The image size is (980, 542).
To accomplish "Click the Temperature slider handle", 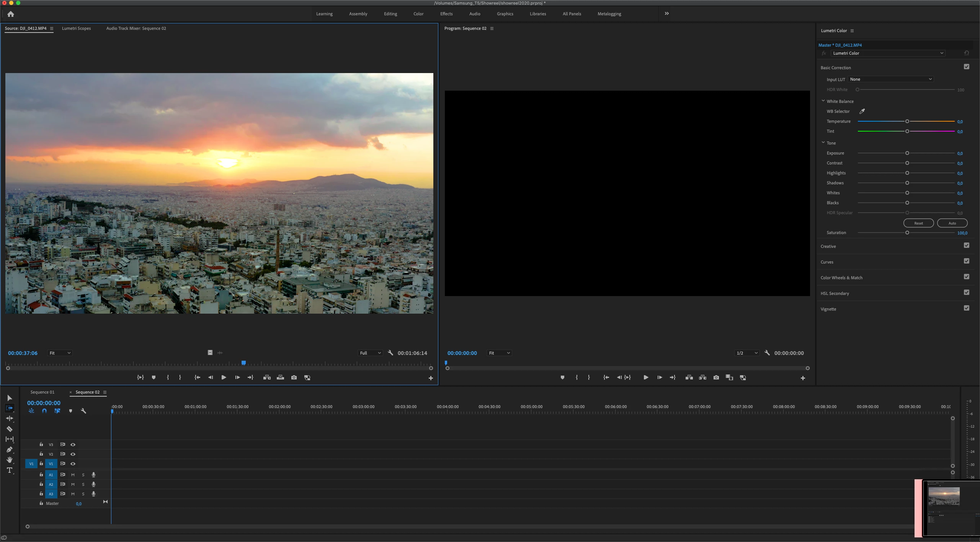I will pos(907,121).
